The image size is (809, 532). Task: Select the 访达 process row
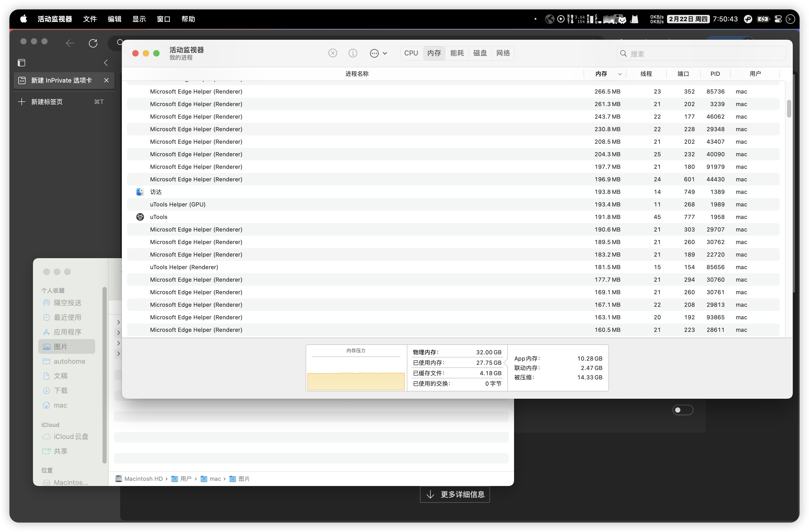tap(453, 192)
